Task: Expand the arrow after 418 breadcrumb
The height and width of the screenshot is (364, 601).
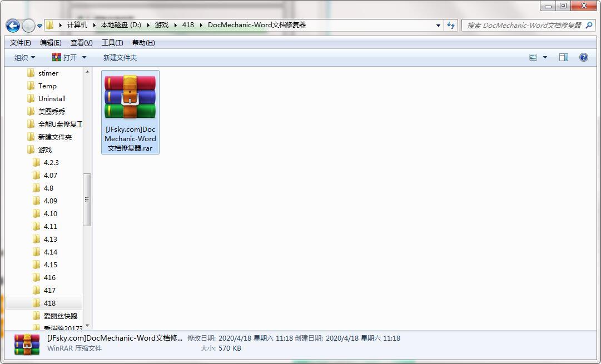Action: pos(201,26)
